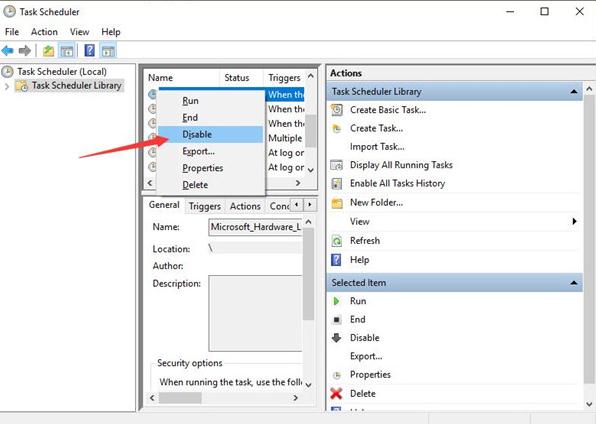Click the Forward arrow toolbar icon
The image size is (596, 424).
[25, 51]
